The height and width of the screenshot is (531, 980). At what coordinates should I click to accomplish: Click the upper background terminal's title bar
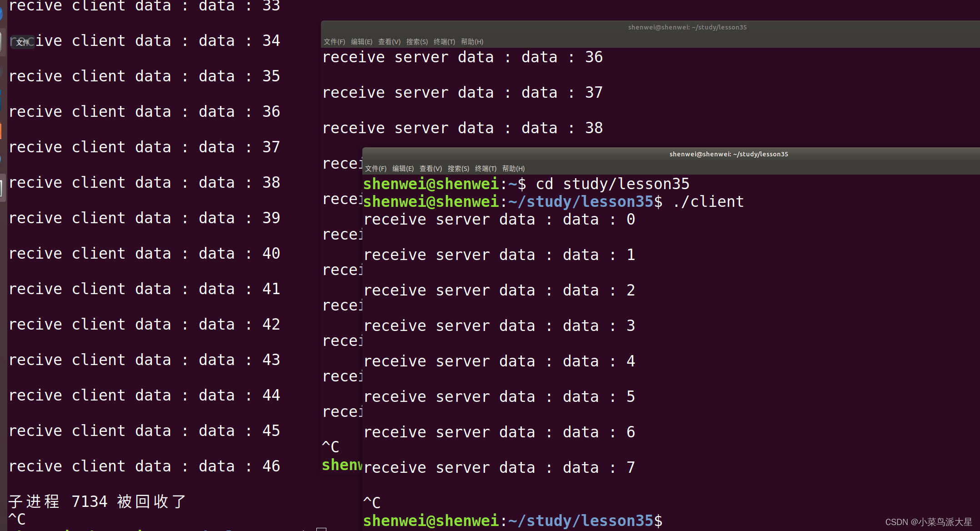[687, 27]
